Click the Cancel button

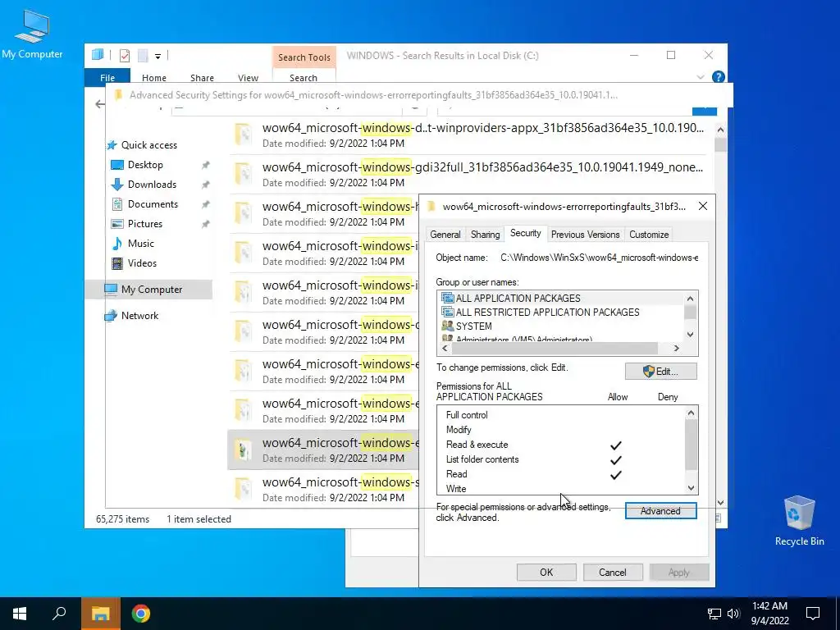612,572
